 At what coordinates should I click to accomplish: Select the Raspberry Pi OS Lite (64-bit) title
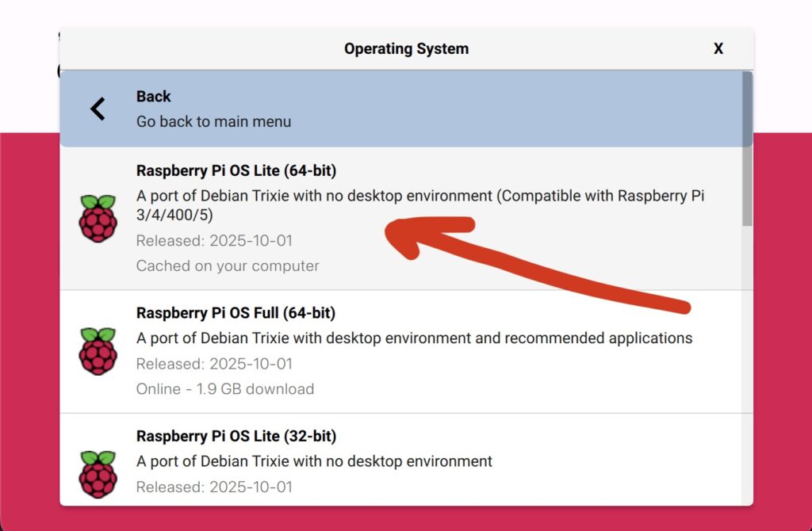click(236, 170)
